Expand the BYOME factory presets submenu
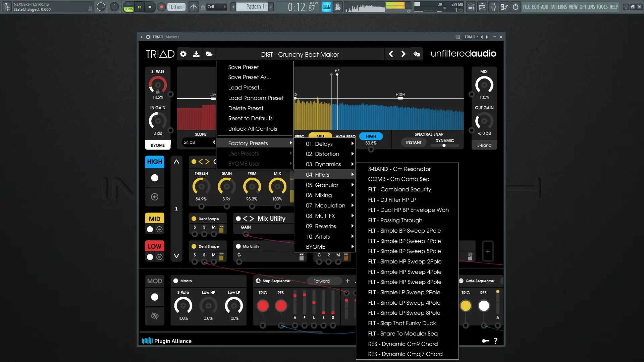 (x=315, y=247)
